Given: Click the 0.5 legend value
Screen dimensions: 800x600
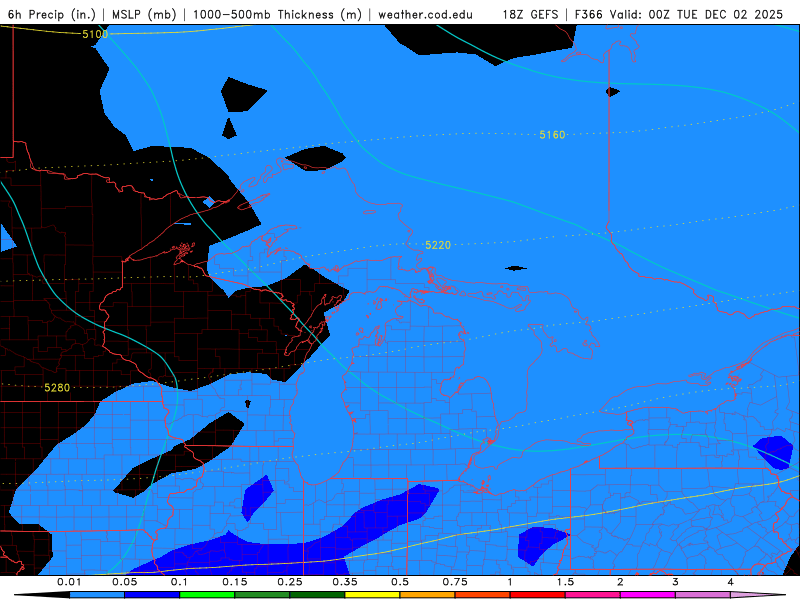Looking at the screenshot, I should [400, 582].
